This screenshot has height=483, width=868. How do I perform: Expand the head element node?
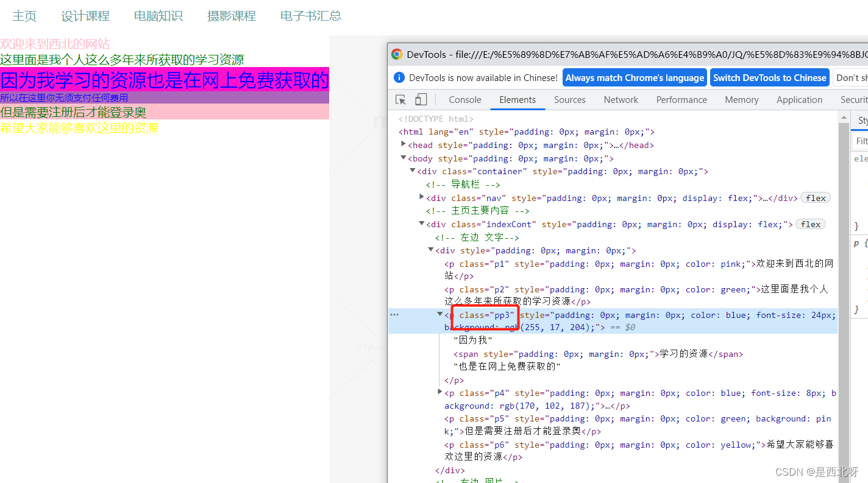click(x=404, y=144)
